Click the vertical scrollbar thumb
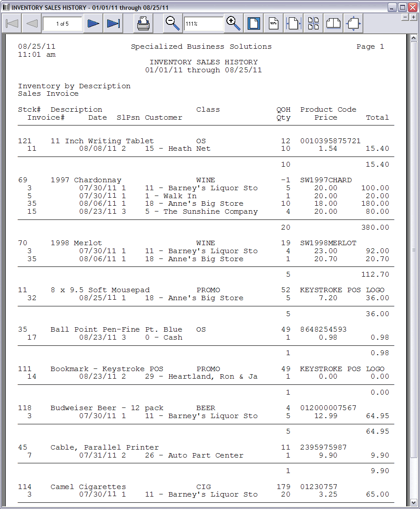Viewport: 420px width, 509px height. coord(414,250)
